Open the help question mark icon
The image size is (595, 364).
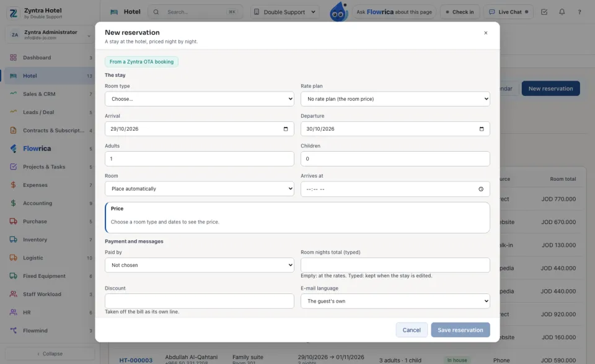pos(580,12)
